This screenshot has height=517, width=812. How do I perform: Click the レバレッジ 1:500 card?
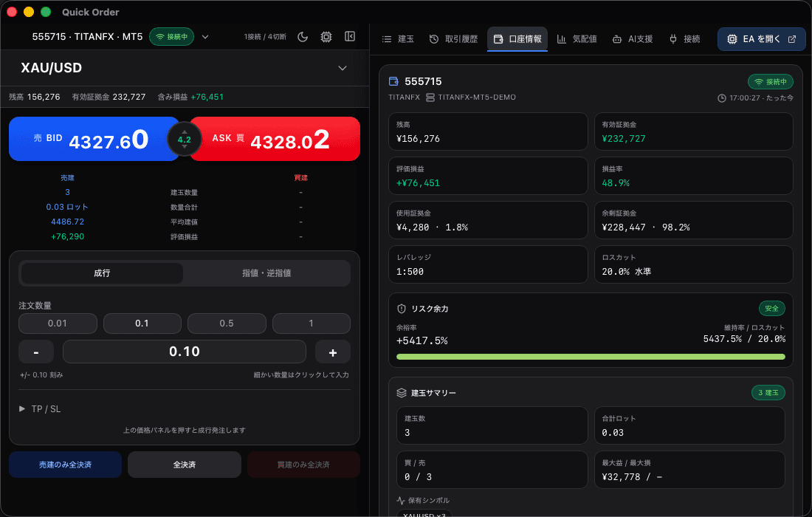click(x=489, y=264)
